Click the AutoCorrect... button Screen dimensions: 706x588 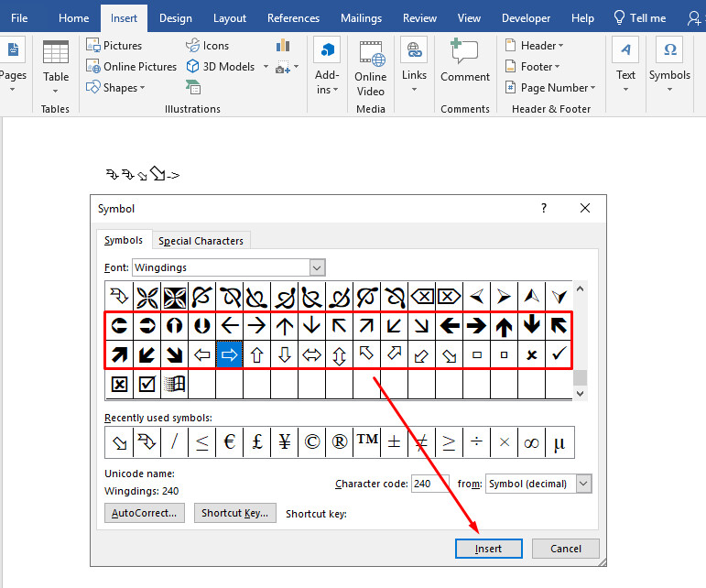click(145, 513)
